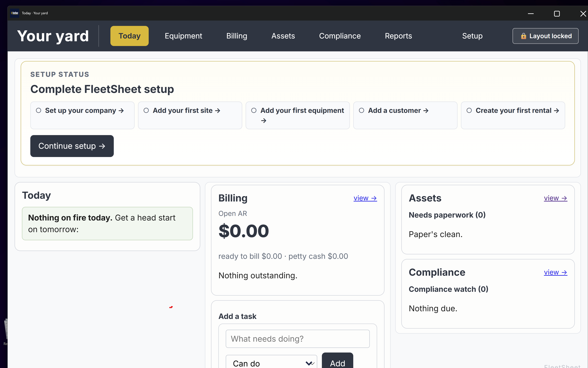This screenshot has height=368, width=588.
Task: Toggle the Layout locked button
Action: coord(545,36)
